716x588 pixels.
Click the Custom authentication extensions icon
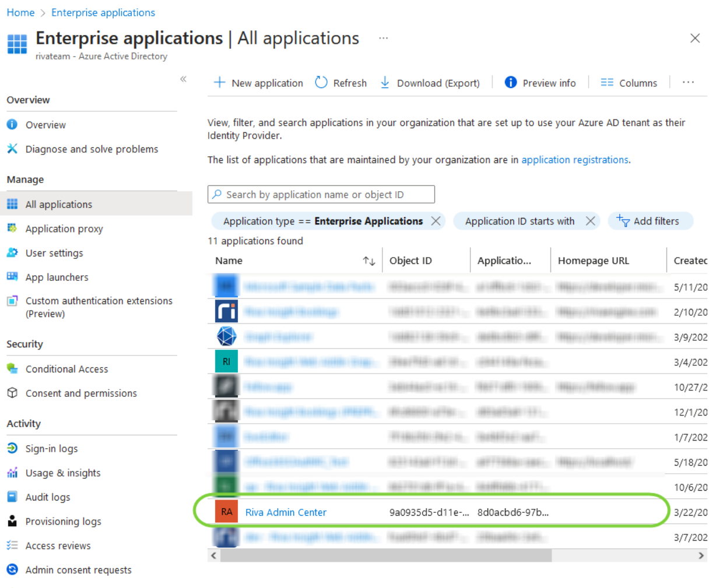pyautogui.click(x=12, y=301)
